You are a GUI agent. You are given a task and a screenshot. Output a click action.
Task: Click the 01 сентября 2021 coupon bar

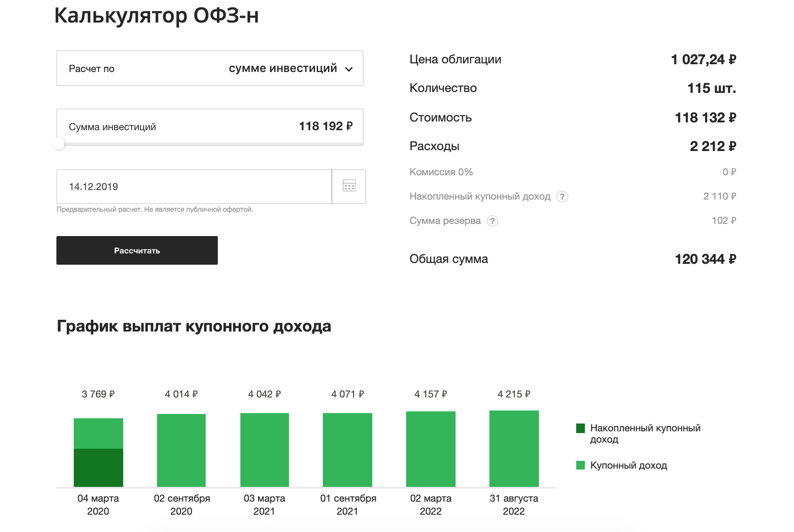348,450
